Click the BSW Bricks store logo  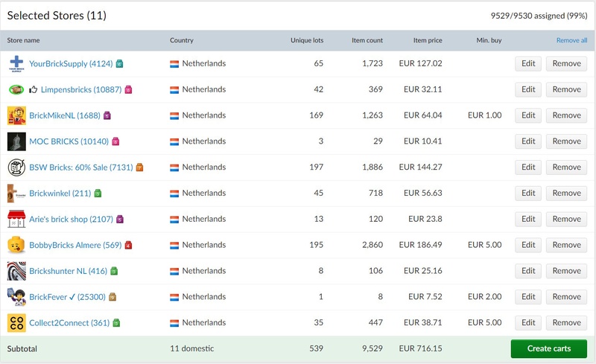point(16,167)
